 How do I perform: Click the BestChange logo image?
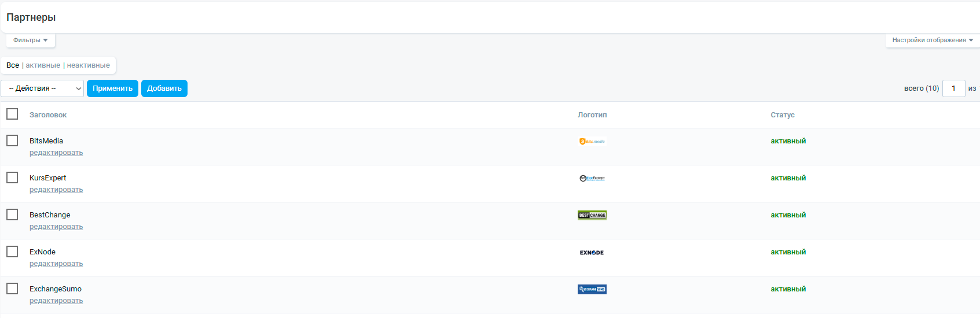coord(592,215)
